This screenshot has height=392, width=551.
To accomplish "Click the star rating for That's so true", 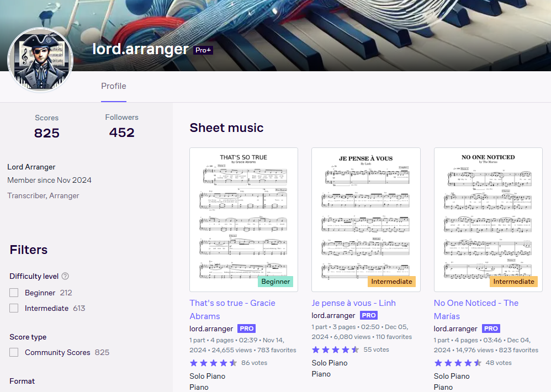I will (213, 363).
